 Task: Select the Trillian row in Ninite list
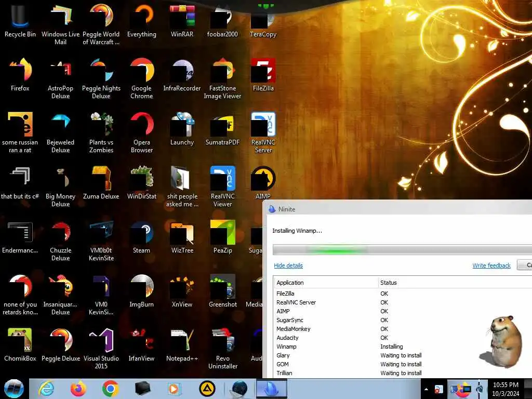pos(403,373)
